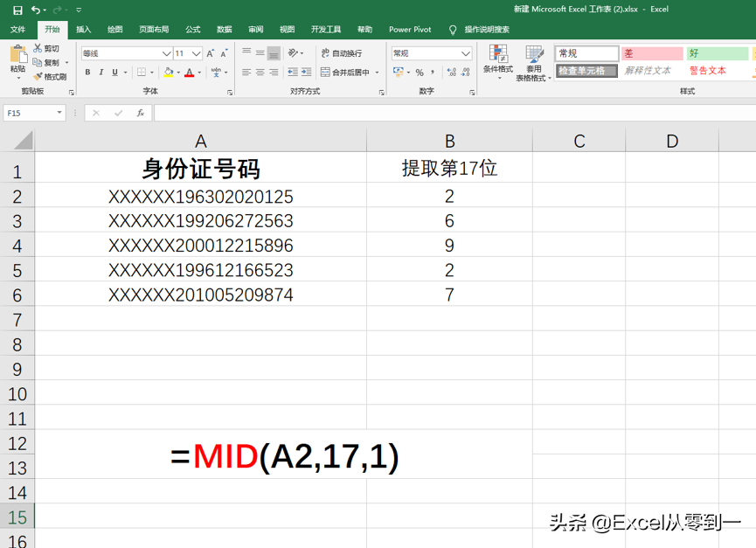
Task: Toggle underline formatting
Action: [x=114, y=72]
